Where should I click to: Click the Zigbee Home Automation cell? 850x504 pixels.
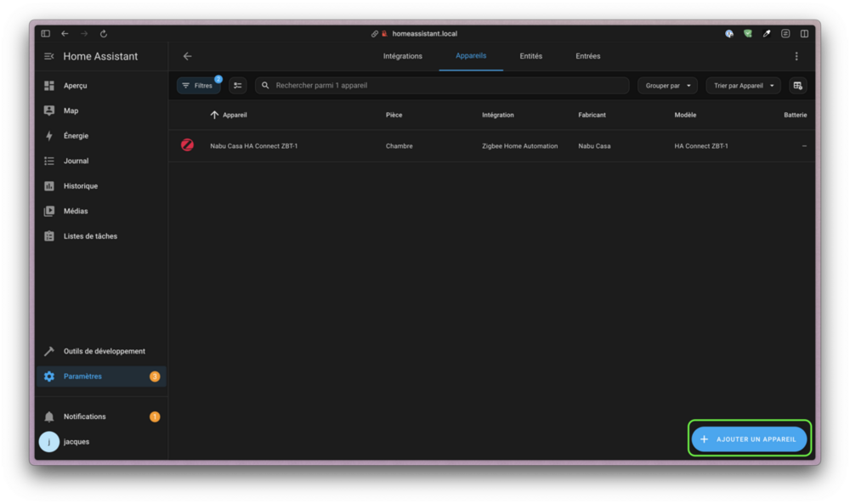[520, 146]
